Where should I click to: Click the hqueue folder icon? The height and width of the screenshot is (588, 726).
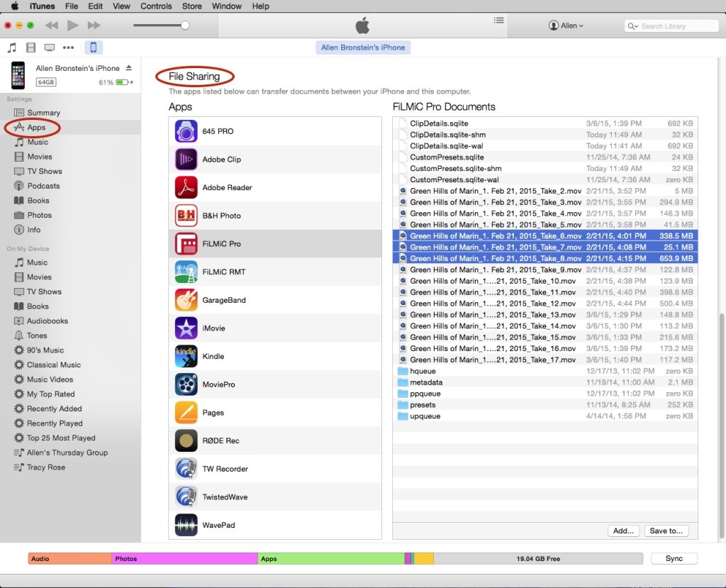click(403, 371)
